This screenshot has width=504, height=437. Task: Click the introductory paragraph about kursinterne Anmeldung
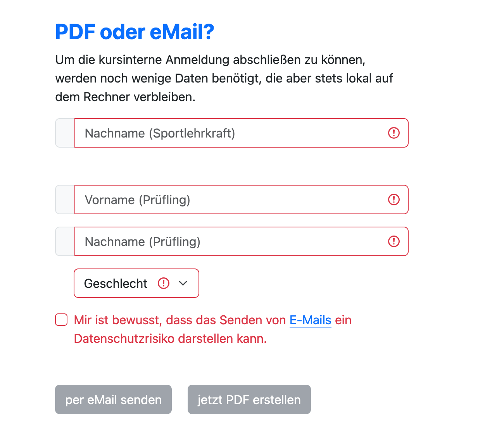click(x=224, y=78)
